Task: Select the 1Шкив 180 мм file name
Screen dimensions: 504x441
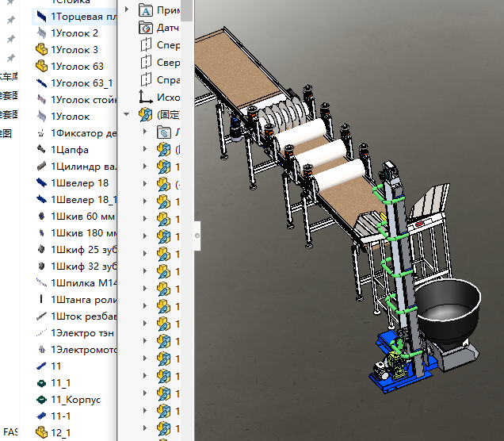Action: tap(83, 233)
